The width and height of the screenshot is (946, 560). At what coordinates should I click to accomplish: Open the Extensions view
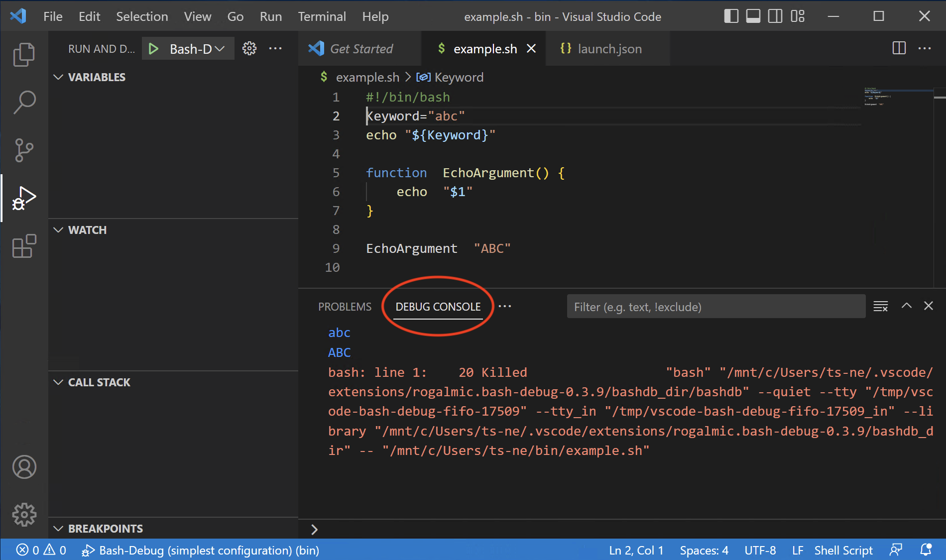click(23, 246)
